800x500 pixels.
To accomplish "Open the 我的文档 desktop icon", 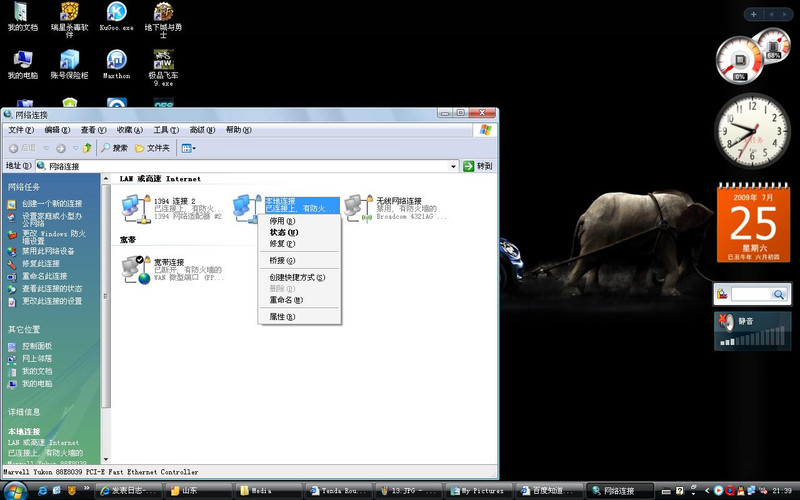I will pos(22,18).
